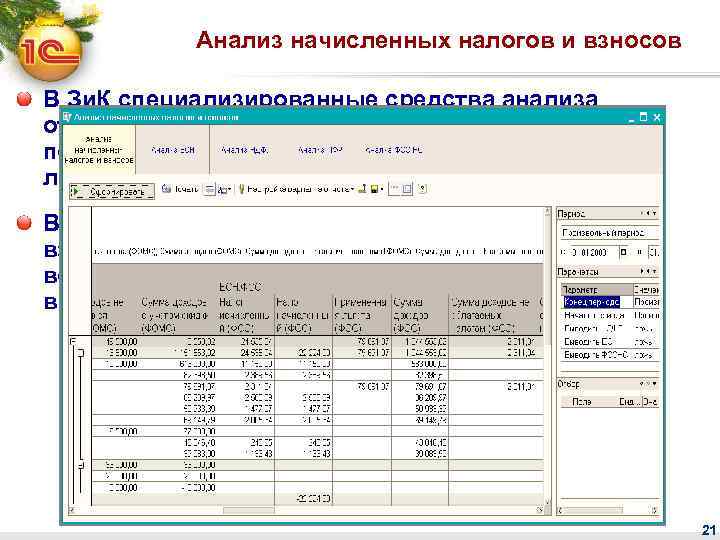Minimize the Анализ начисленных налогов window
720x540 pixels.
tap(632, 118)
